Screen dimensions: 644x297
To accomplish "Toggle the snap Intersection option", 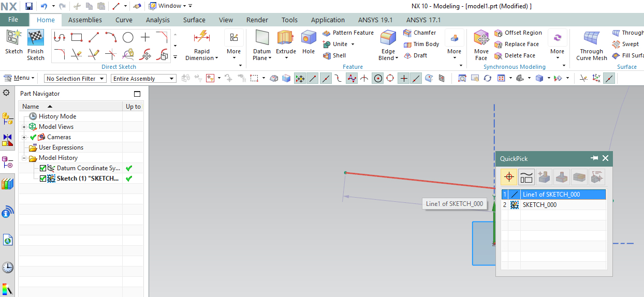I will 364,78.
